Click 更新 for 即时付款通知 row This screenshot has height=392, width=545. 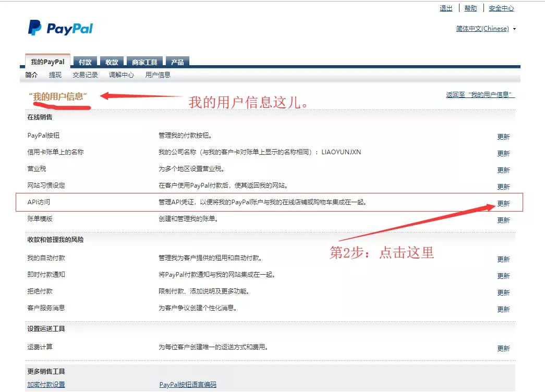tap(503, 276)
